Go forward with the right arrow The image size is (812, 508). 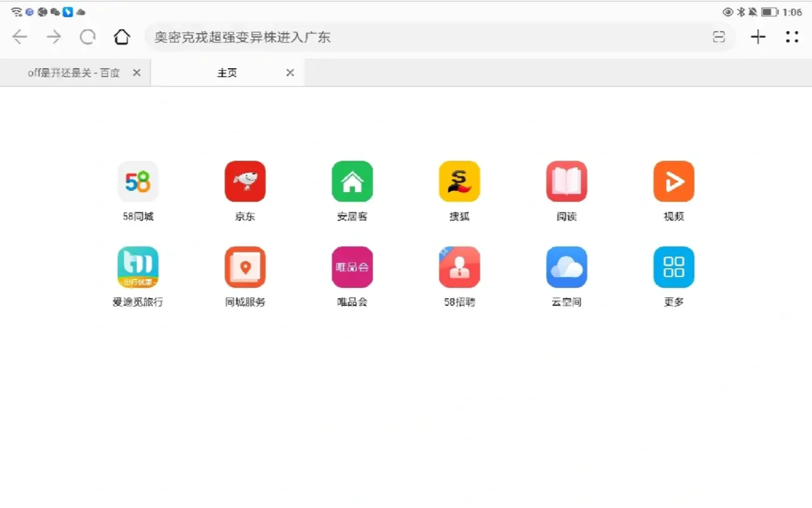pyautogui.click(x=54, y=37)
